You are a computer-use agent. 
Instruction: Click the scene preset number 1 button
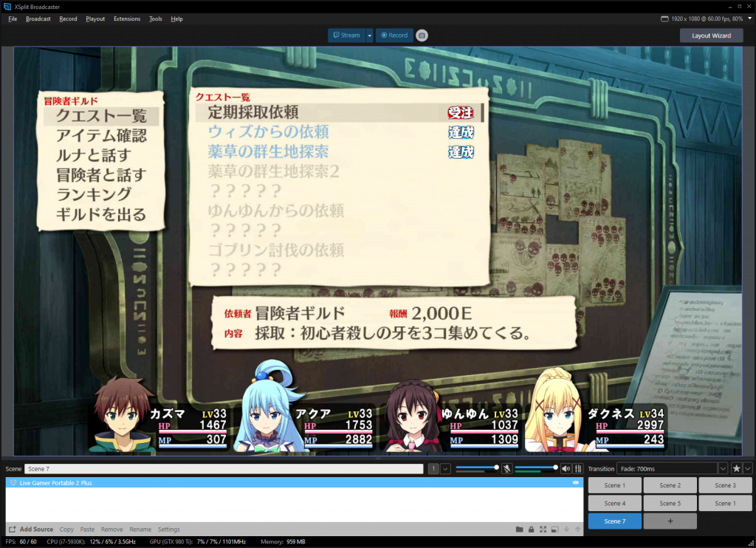pos(433,468)
